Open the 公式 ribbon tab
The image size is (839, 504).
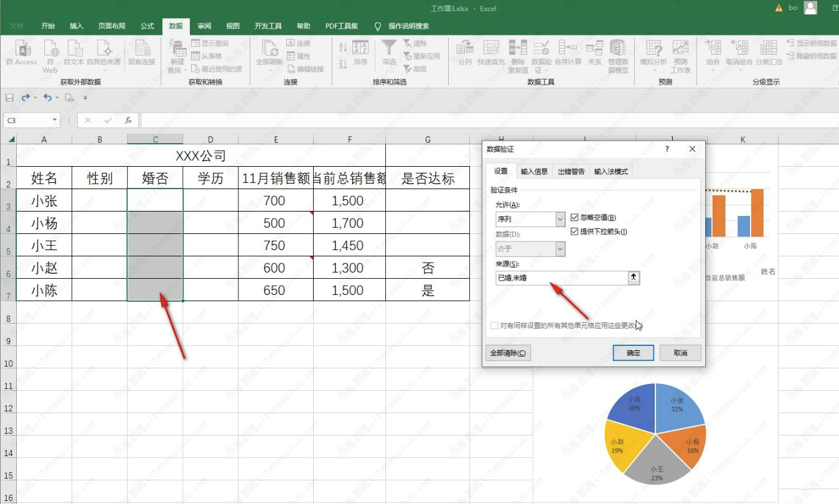pos(148,26)
